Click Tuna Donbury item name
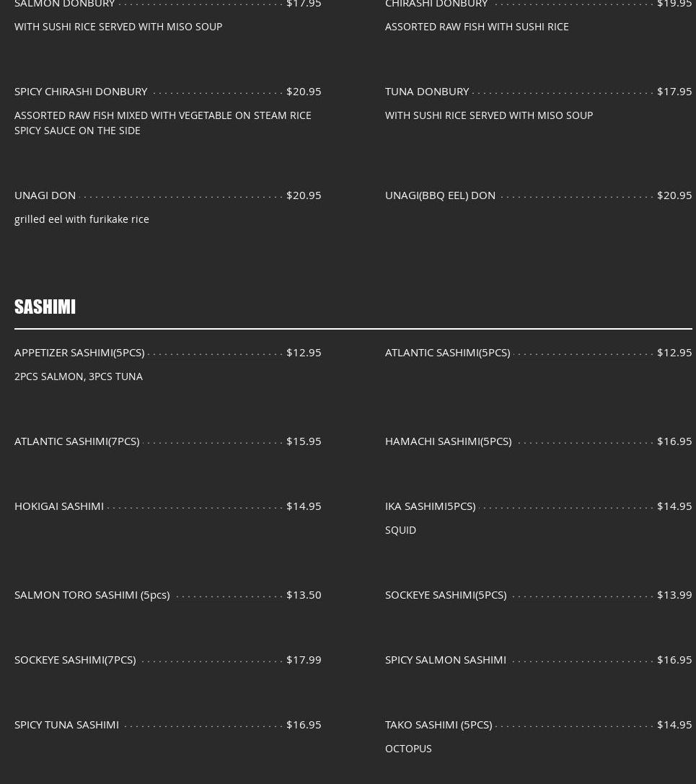The image size is (696, 784). (427, 92)
